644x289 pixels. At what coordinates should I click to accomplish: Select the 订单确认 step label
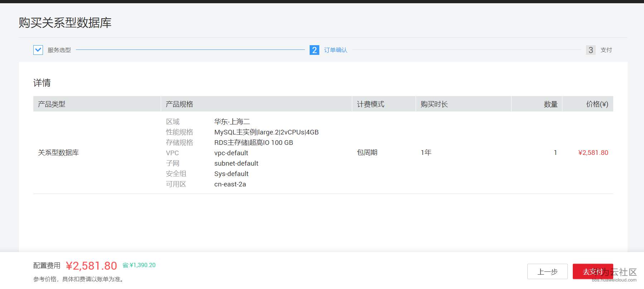click(336, 50)
